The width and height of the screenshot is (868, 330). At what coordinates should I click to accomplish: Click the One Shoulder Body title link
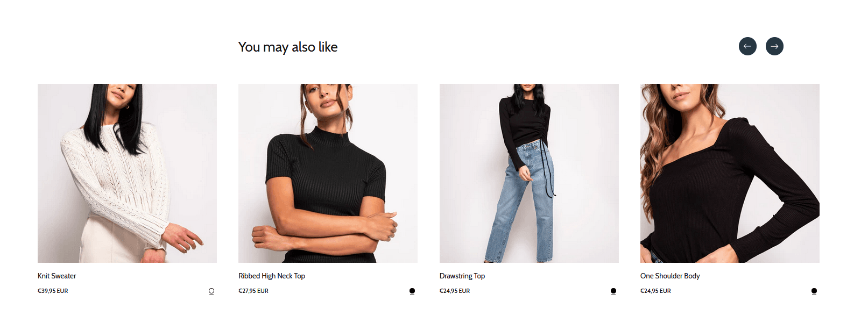click(x=670, y=276)
